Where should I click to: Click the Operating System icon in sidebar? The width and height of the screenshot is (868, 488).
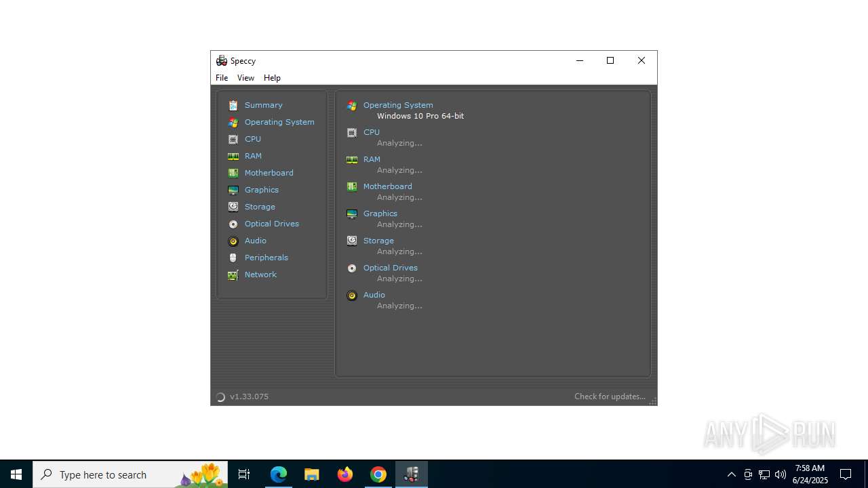[x=233, y=122]
